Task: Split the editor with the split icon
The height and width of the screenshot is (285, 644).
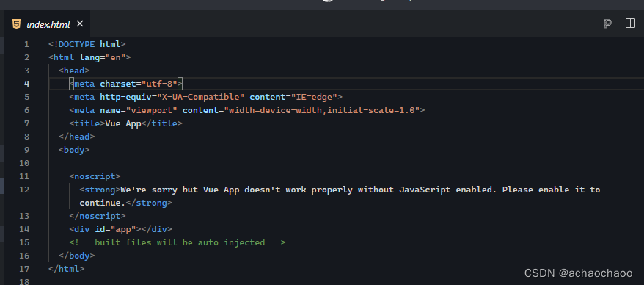Action: point(630,24)
